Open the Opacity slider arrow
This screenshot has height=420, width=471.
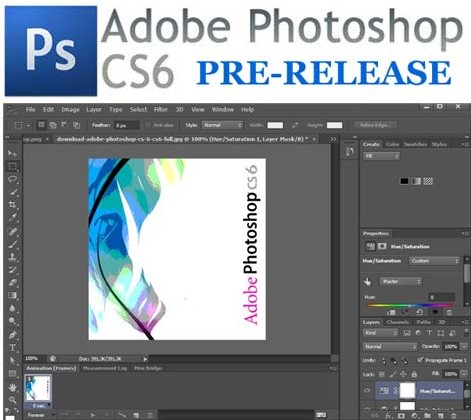(464, 347)
